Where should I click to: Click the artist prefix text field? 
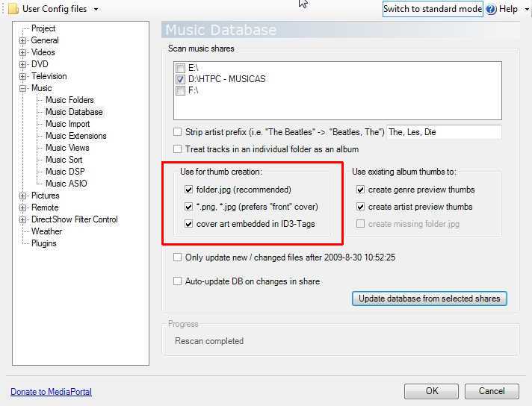[x=444, y=132]
